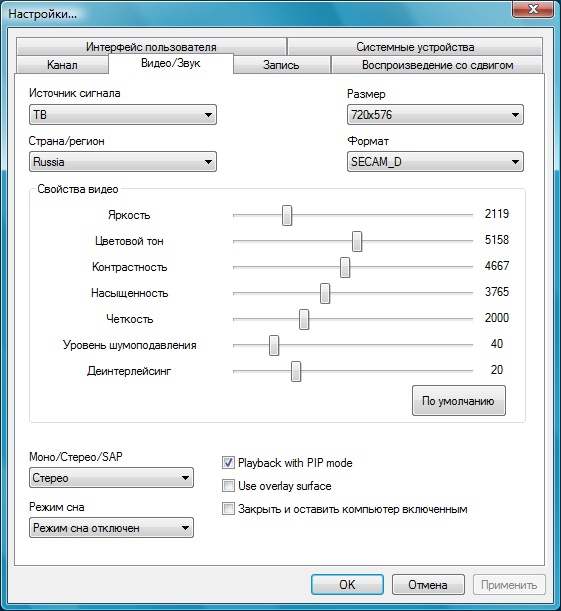Click the По умолчанию button

pos(459,401)
